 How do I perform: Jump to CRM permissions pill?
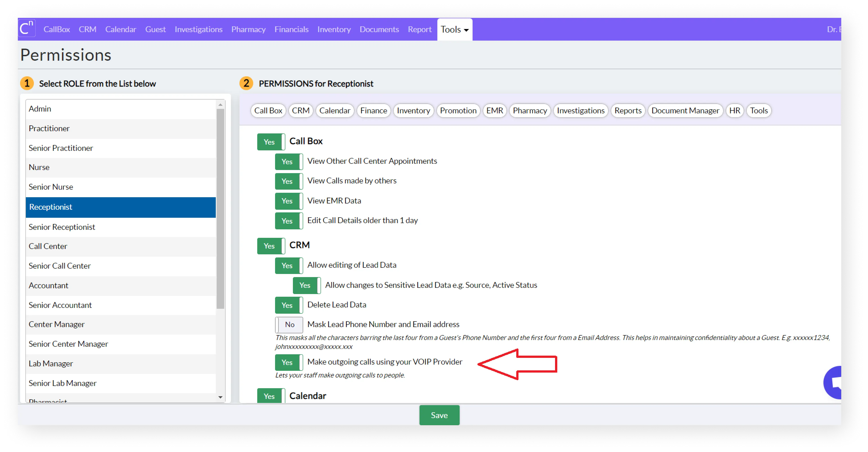tap(300, 111)
